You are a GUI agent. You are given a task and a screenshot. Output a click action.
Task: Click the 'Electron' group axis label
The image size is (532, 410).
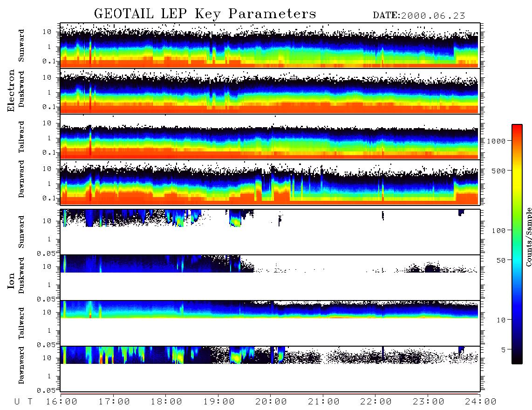tap(11, 90)
